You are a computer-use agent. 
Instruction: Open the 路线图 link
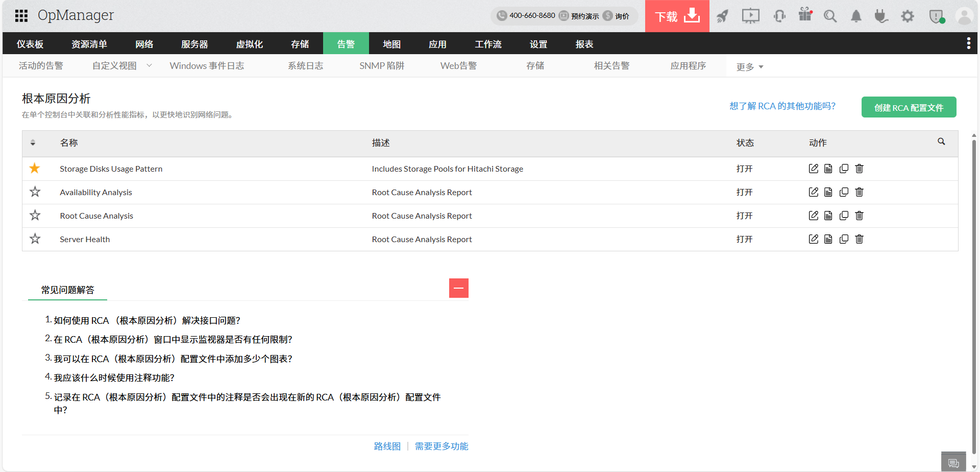coord(387,445)
